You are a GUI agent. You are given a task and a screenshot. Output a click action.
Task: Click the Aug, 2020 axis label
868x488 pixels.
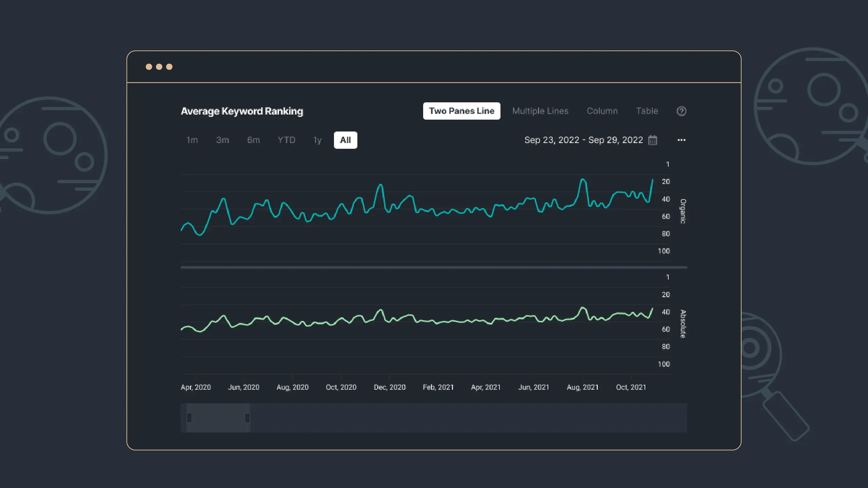click(x=293, y=387)
